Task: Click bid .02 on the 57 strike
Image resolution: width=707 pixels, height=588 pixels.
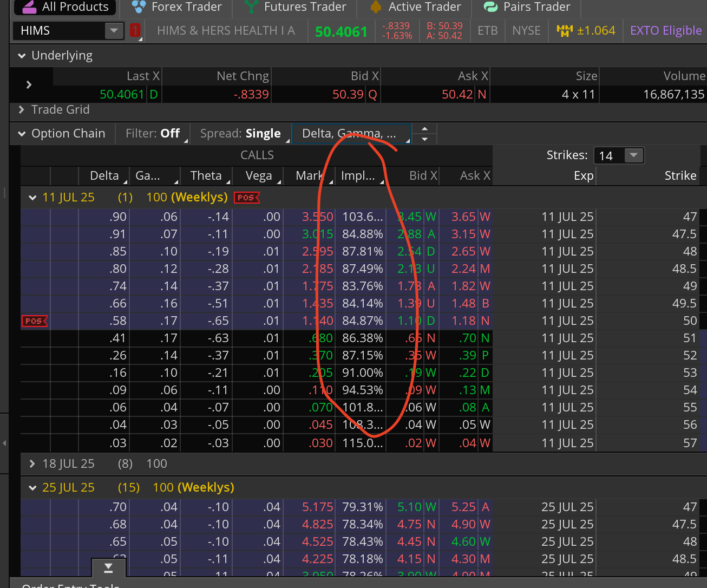Action: pyautogui.click(x=414, y=443)
